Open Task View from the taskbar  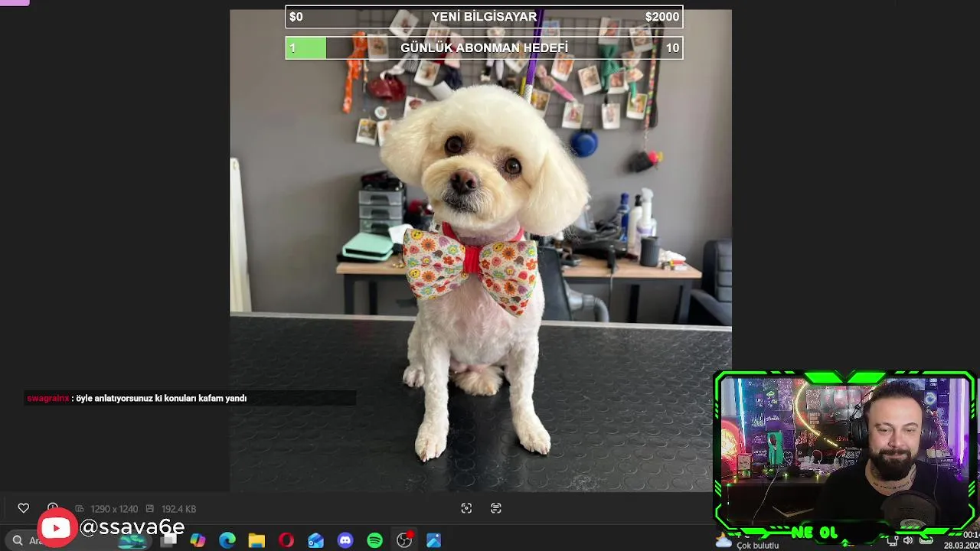[x=168, y=540]
